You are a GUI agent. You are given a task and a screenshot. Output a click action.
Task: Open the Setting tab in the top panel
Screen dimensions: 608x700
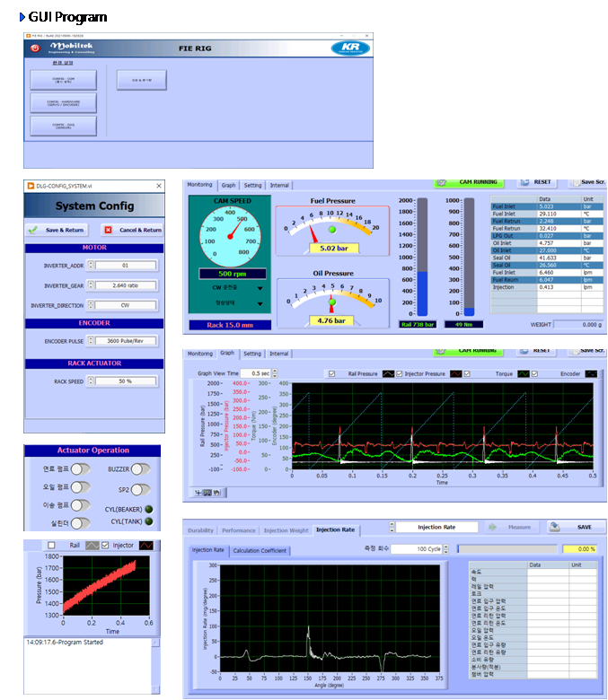(x=253, y=185)
